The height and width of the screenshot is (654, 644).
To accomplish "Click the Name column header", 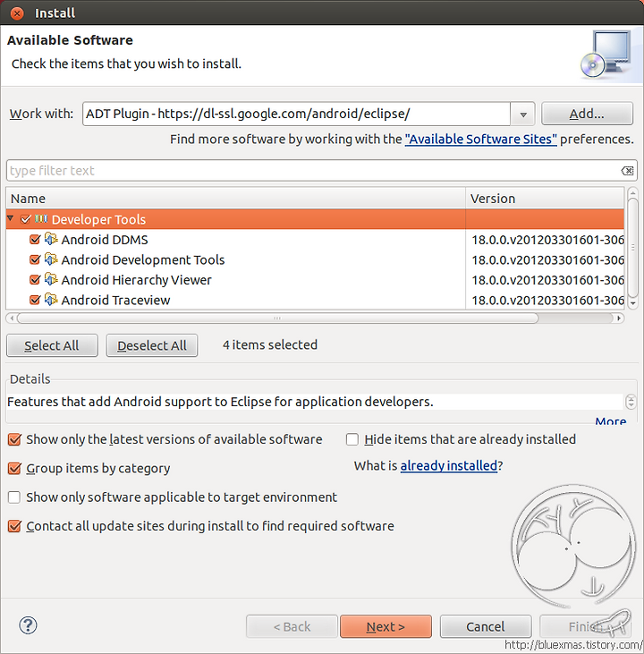I will [235, 199].
